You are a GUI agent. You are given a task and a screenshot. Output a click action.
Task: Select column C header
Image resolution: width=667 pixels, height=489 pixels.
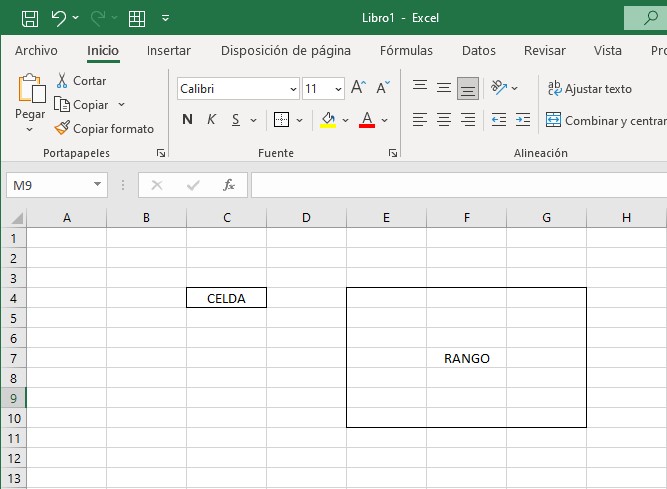[x=227, y=218]
